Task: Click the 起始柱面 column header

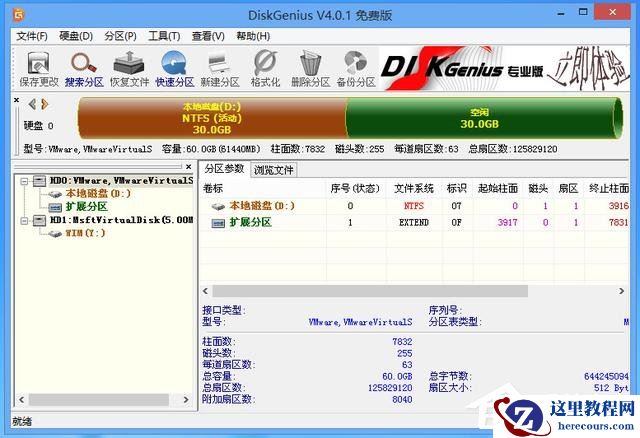Action: point(498,189)
